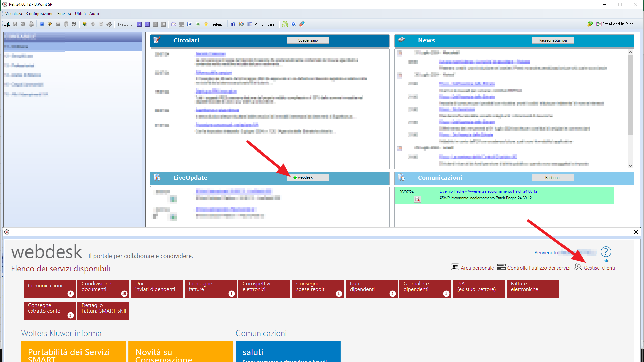Close the webdesk panel
Viewport: 644px width, 362px height.
coord(636,232)
